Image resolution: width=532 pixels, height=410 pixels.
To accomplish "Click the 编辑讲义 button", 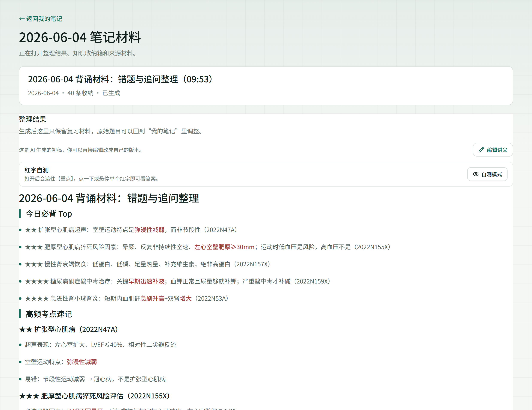I will tap(493, 150).
